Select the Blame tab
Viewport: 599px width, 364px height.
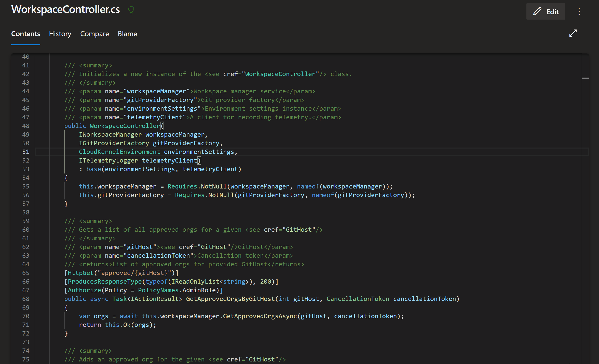pyautogui.click(x=127, y=34)
